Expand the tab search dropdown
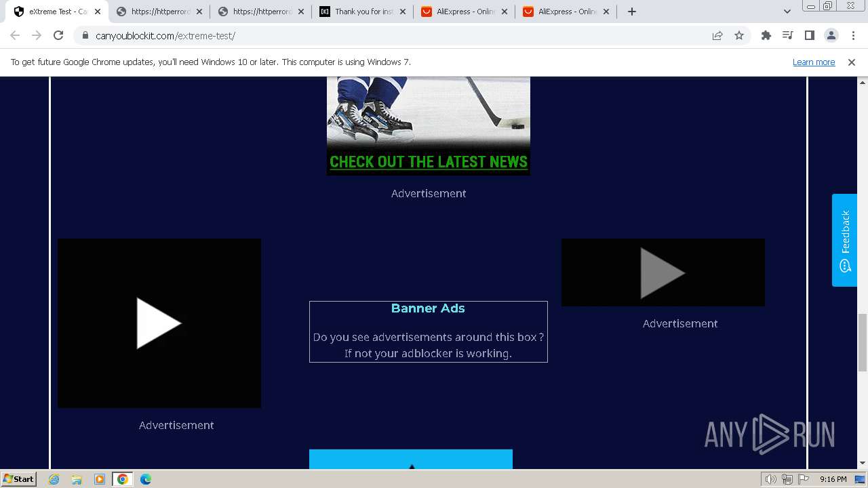 pyautogui.click(x=787, y=12)
